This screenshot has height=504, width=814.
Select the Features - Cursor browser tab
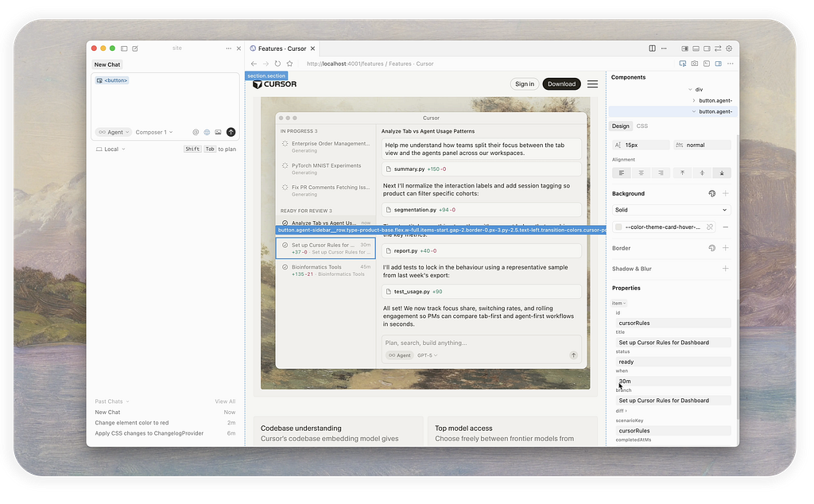coord(282,48)
